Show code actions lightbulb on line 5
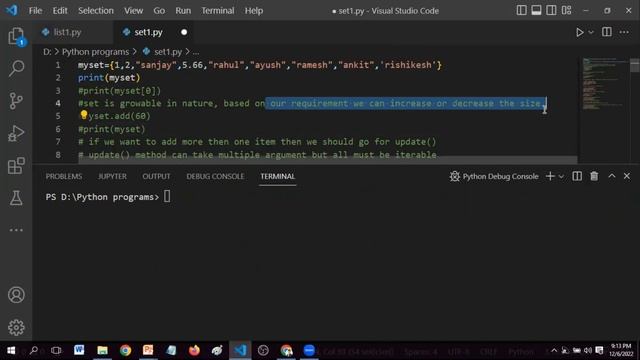 (x=84, y=115)
